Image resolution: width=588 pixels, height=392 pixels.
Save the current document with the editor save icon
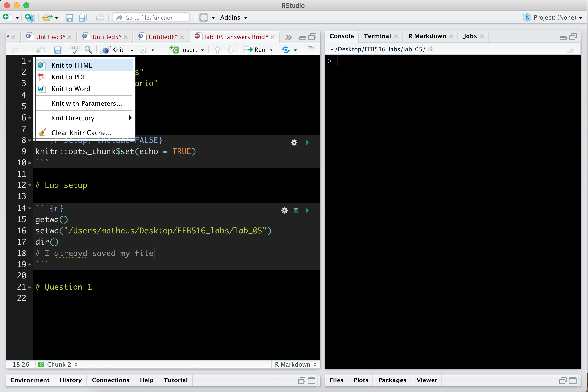click(58, 50)
